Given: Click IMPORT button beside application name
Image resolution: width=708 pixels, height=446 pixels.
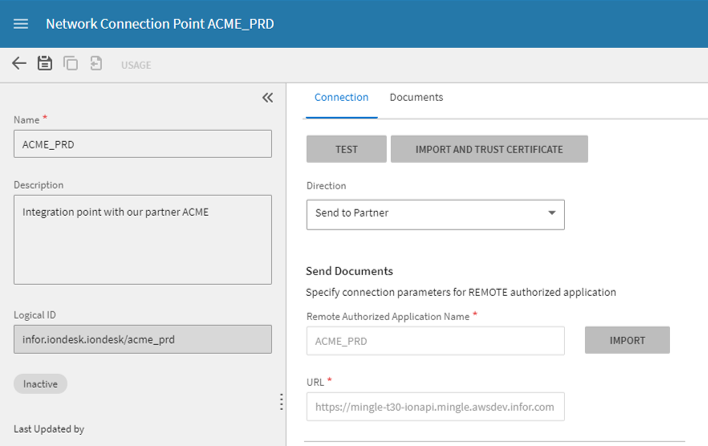Looking at the screenshot, I should (x=627, y=340).
